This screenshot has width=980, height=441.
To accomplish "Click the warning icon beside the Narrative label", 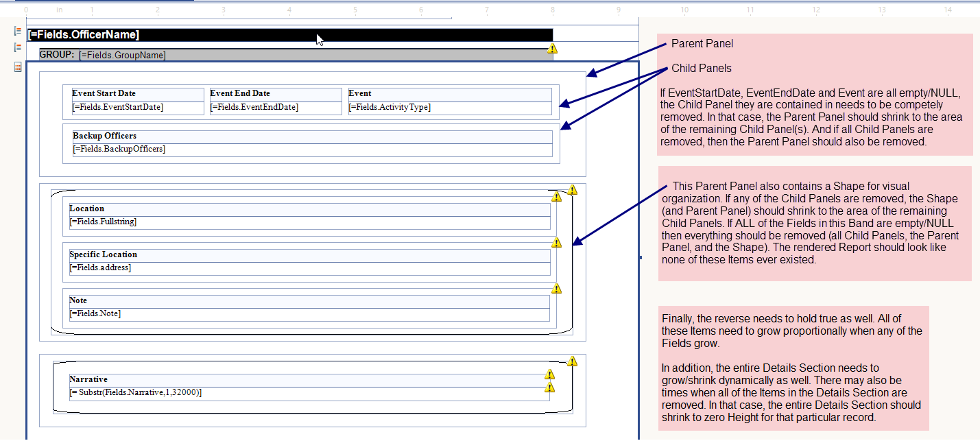I will [x=549, y=374].
